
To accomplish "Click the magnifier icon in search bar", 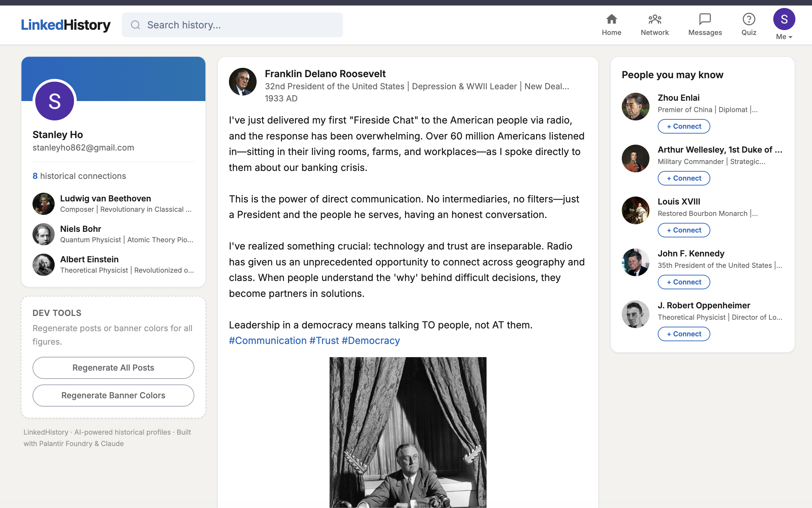I will 135,25.
